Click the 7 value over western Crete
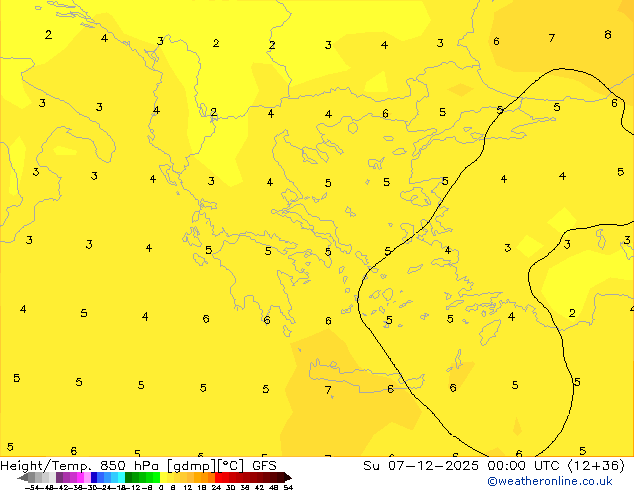Image resolution: width=634 pixels, height=490 pixels. click(328, 390)
